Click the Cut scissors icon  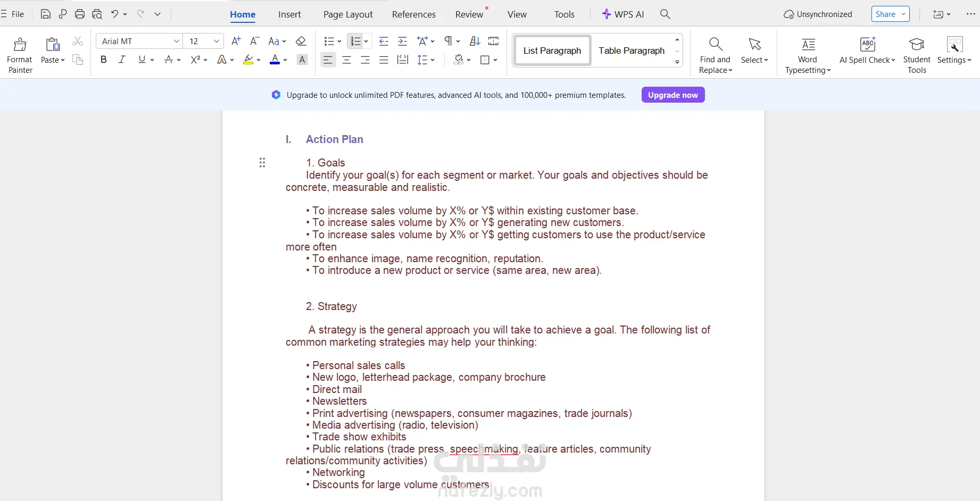click(78, 41)
